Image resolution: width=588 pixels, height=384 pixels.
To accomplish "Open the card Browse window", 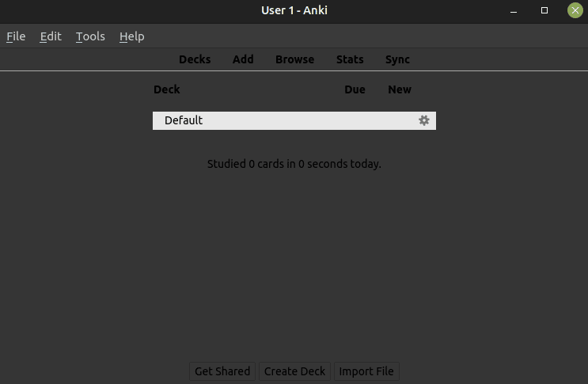I will pos(294,59).
